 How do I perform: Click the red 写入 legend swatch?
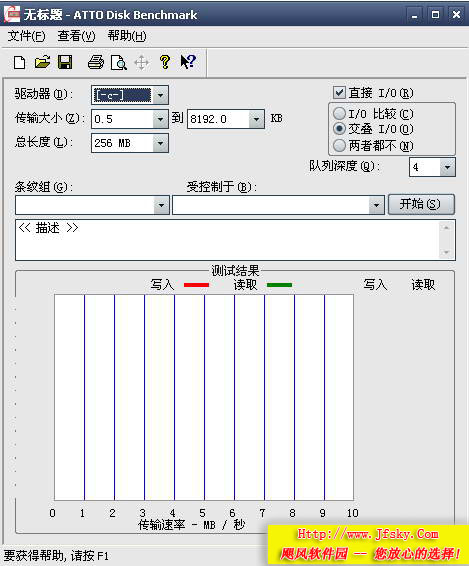196,285
